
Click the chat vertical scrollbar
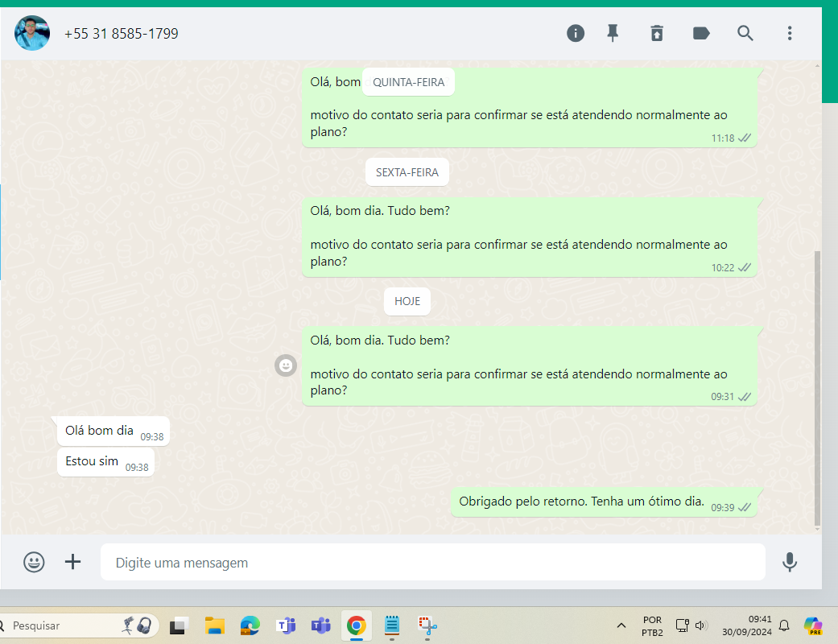(x=818, y=386)
